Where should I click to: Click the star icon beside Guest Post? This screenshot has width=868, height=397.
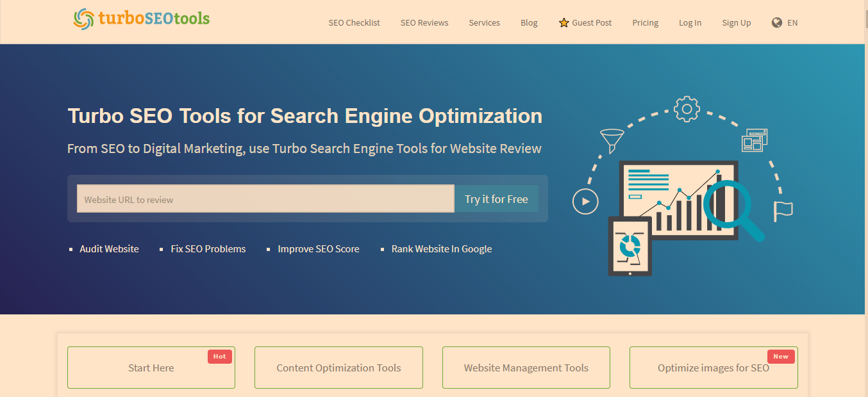(564, 22)
